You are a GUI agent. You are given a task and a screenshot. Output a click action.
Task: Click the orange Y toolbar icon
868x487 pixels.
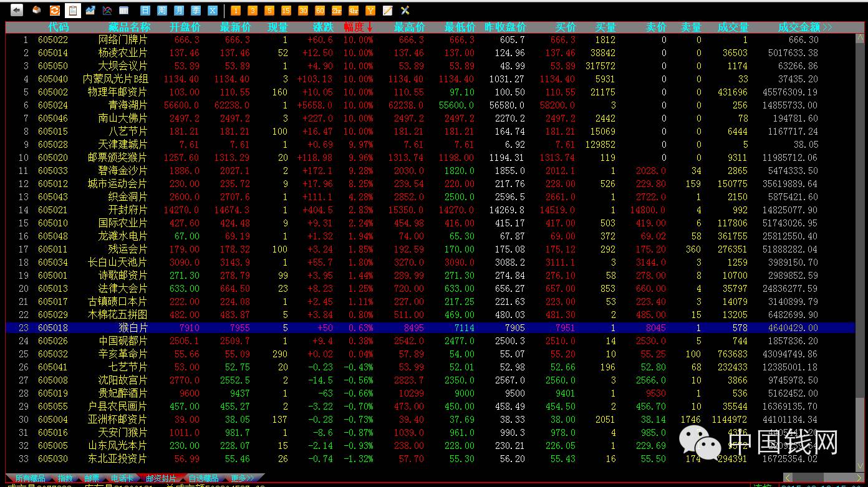[x=370, y=11]
